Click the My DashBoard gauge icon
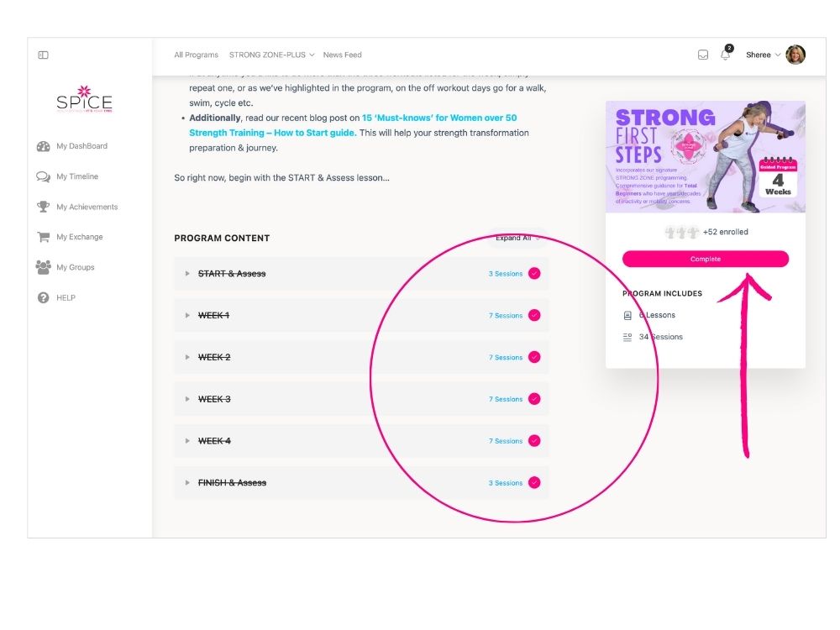840x630 pixels. click(x=44, y=146)
